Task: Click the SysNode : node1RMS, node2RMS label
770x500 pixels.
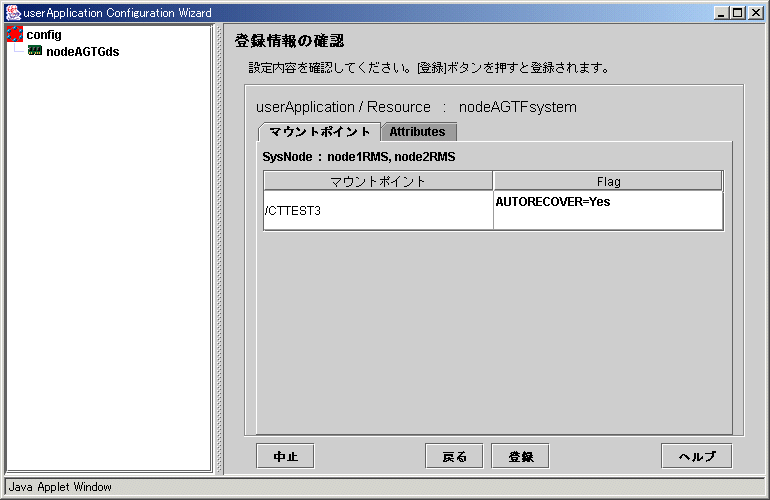Action: pos(358,157)
